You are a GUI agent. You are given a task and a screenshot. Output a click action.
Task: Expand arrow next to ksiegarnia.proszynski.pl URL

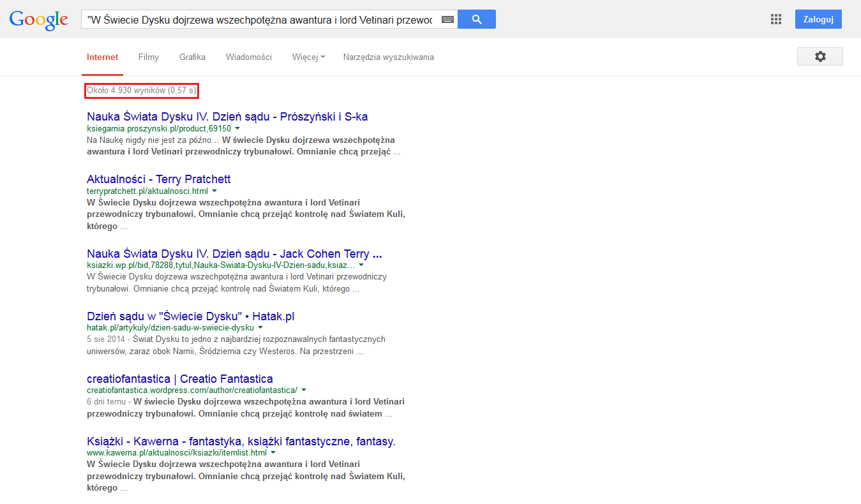click(237, 128)
